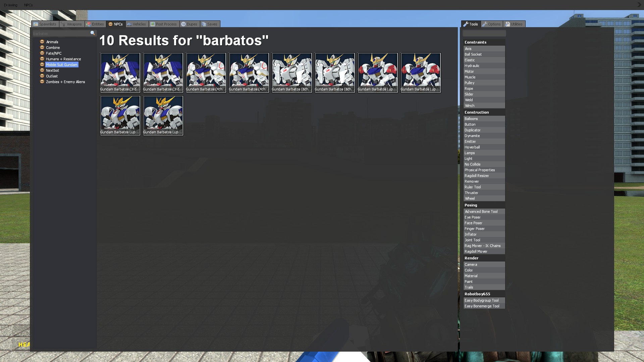Open the Post Process tab
Screen dimensions: 644x362
click(164, 24)
